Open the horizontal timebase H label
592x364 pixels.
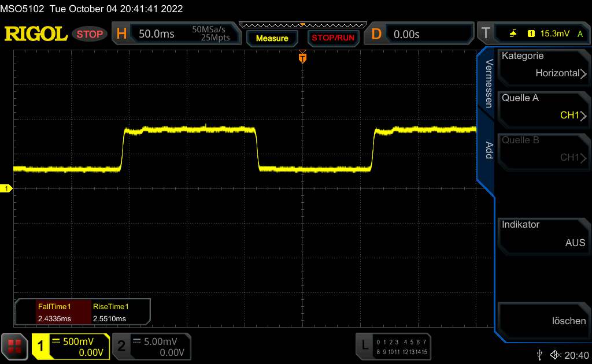click(x=121, y=34)
